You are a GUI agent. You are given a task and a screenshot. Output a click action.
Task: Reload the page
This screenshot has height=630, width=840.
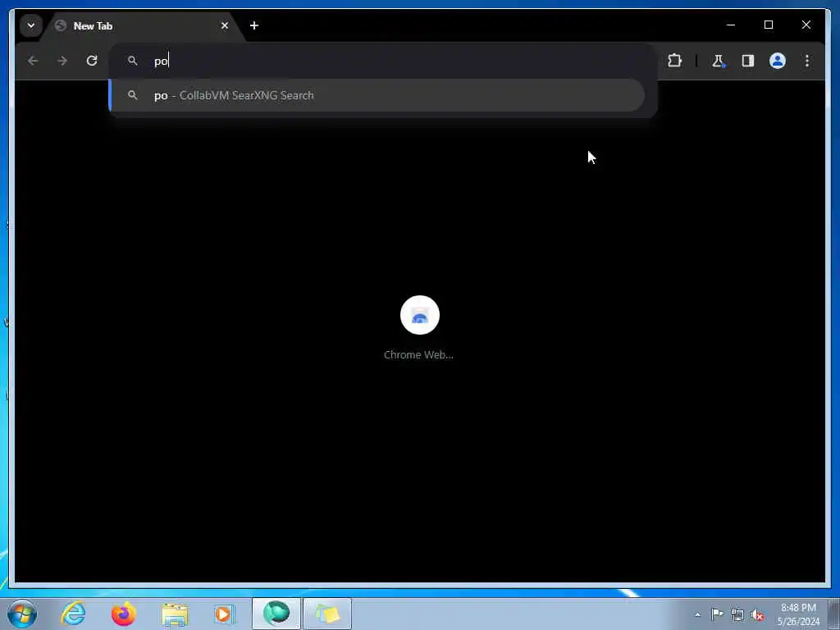point(92,61)
